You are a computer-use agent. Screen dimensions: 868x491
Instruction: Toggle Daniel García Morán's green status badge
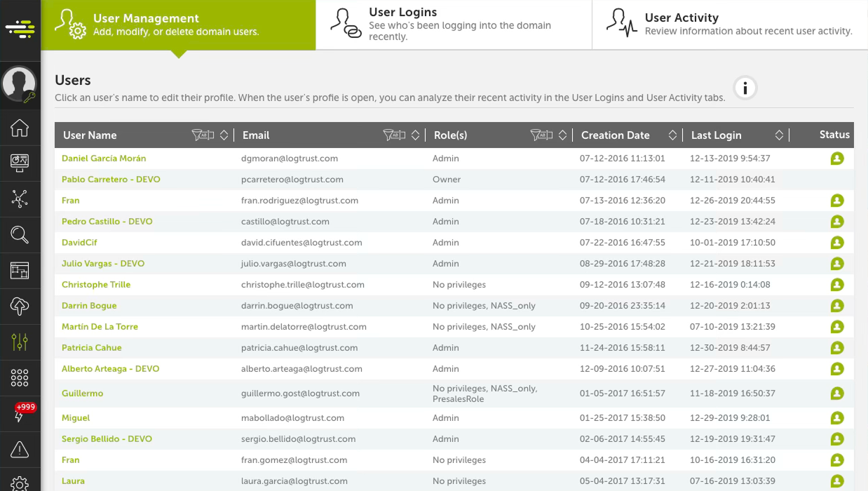point(836,159)
